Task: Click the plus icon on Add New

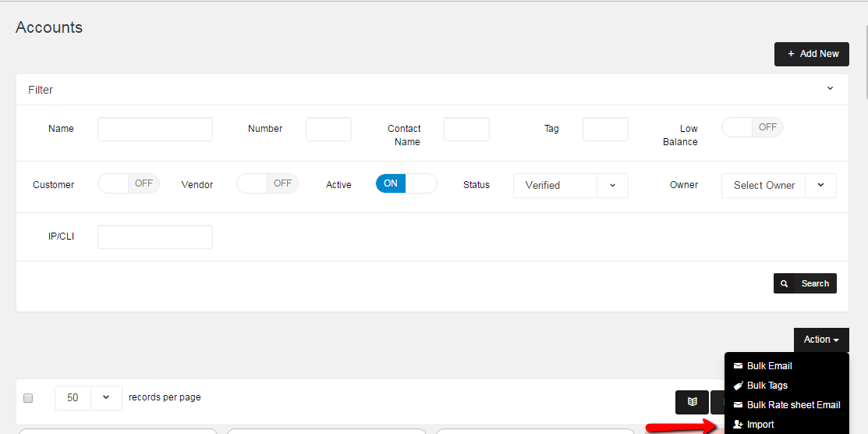Action: [x=791, y=54]
